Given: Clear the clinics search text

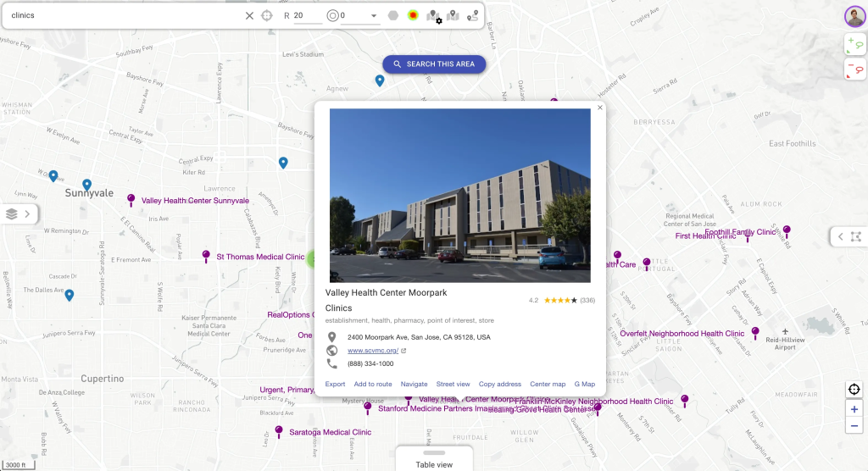Looking at the screenshot, I should (249, 15).
